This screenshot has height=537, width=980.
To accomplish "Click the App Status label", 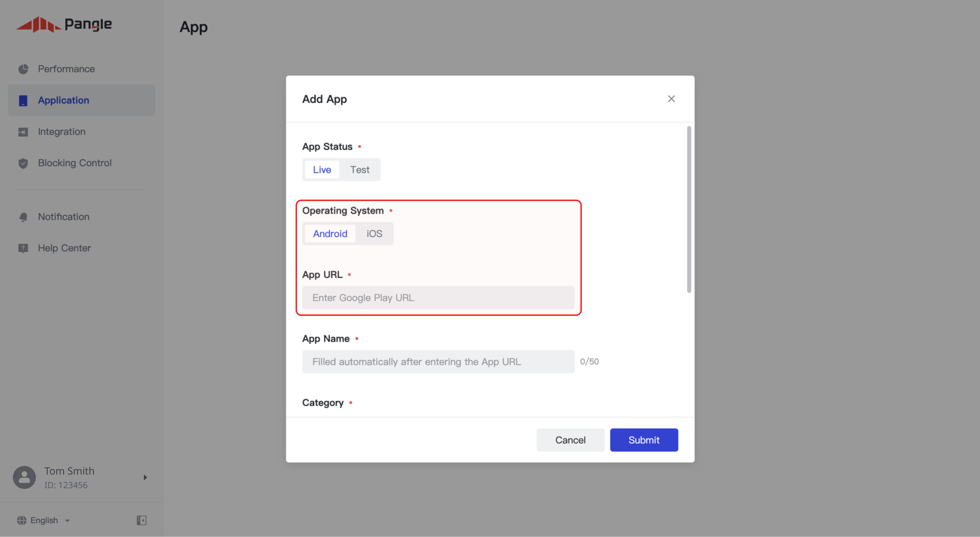I will 327,146.
